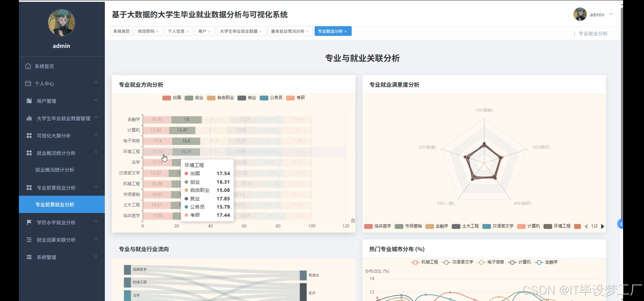Viewport: 644px width, 301px height.
Task: Toggle 就业 series in direction chart legend
Action: (247, 98)
